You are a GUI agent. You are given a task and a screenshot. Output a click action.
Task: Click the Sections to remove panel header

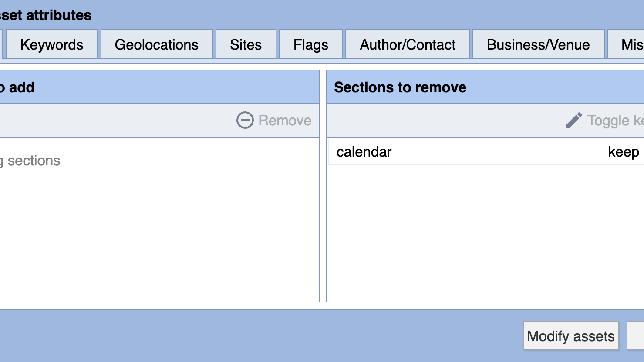click(x=400, y=87)
